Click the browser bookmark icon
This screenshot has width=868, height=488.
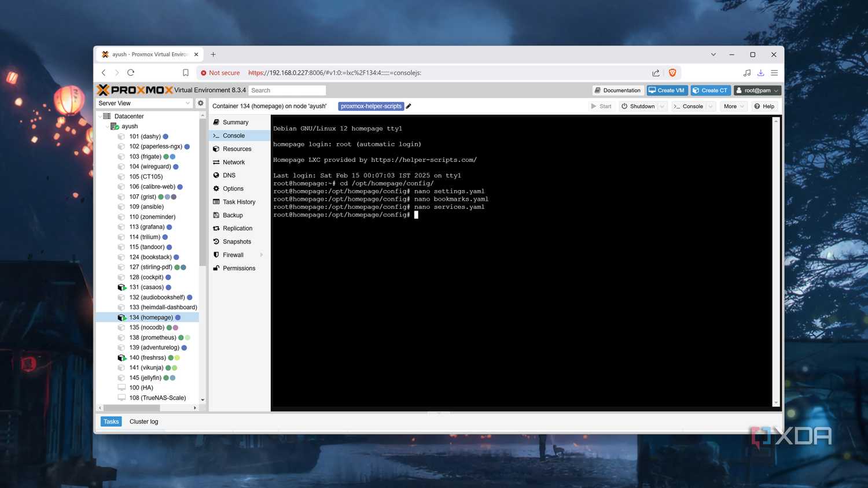coord(186,73)
